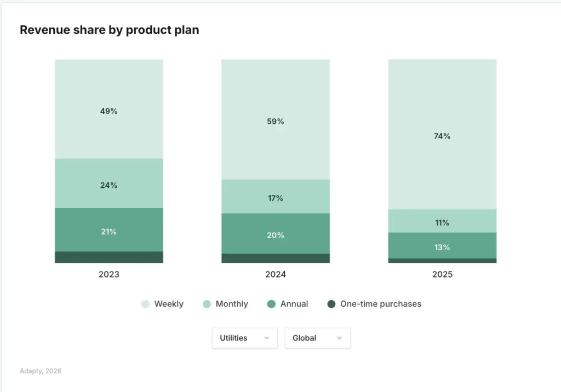Image resolution: width=561 pixels, height=392 pixels.
Task: Toggle the Weekly series via its legend label
Action: (x=170, y=304)
